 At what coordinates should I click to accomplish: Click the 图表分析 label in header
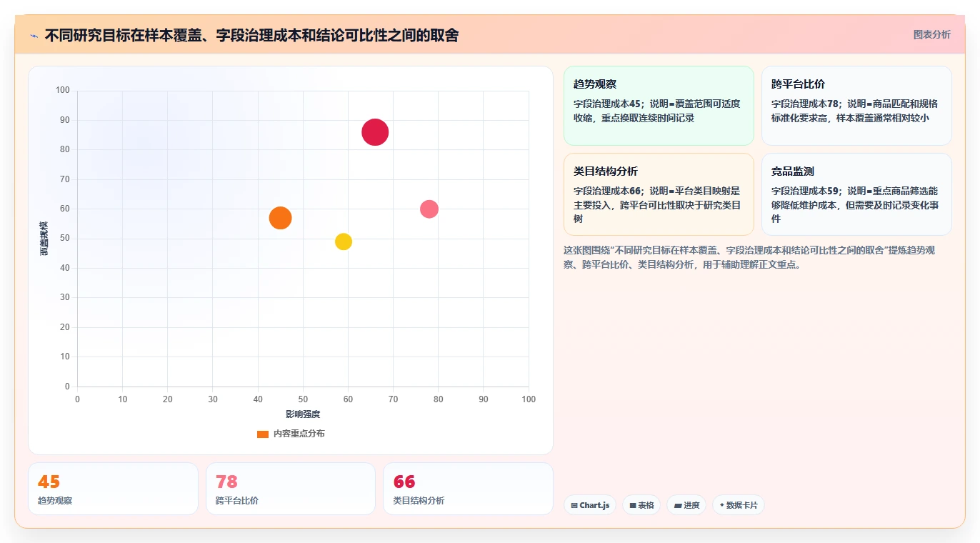931,34
